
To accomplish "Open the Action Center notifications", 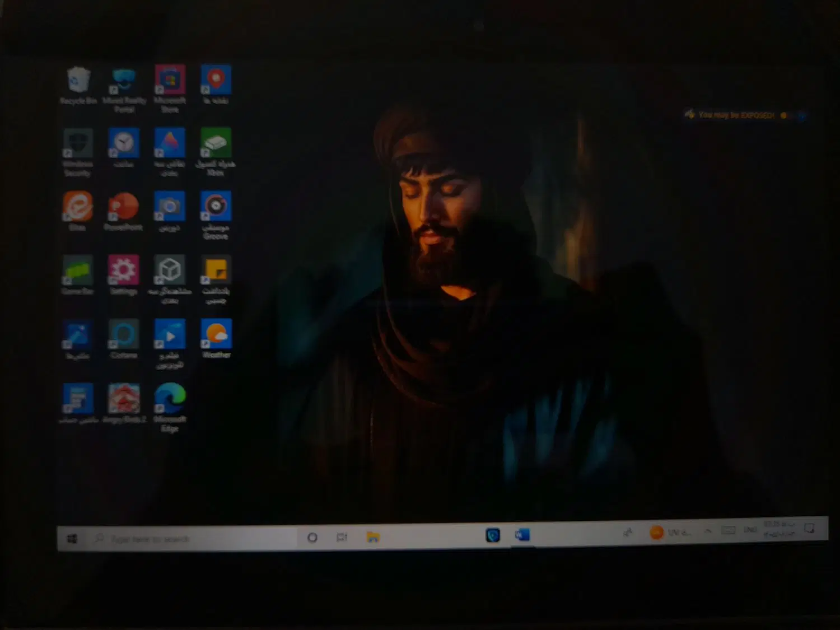I will [x=810, y=528].
